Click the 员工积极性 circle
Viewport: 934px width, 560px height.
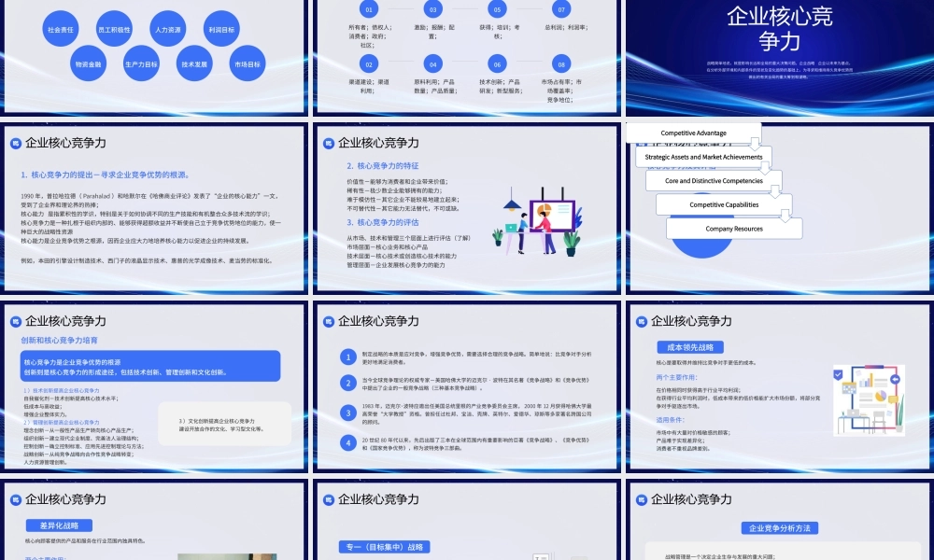click(114, 29)
